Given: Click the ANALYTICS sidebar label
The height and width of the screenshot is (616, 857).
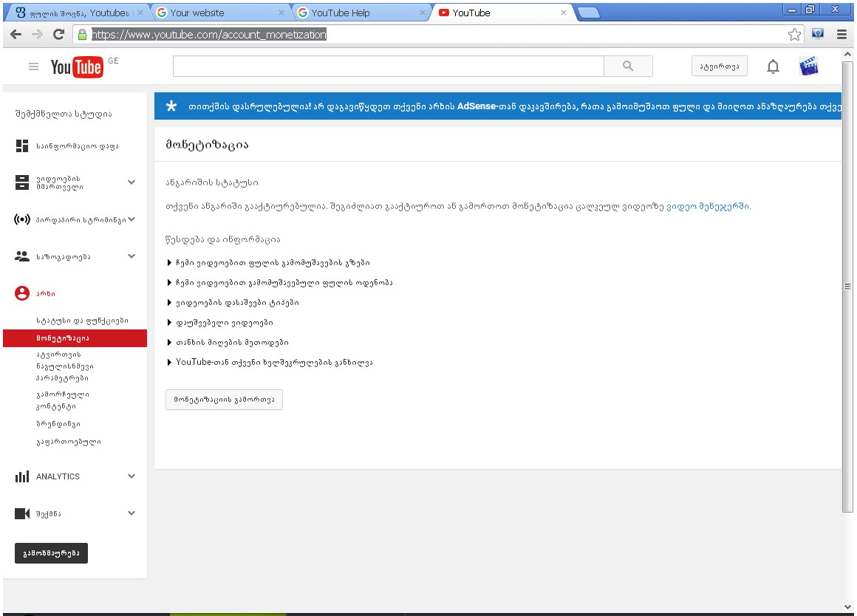Looking at the screenshot, I should pos(58,476).
